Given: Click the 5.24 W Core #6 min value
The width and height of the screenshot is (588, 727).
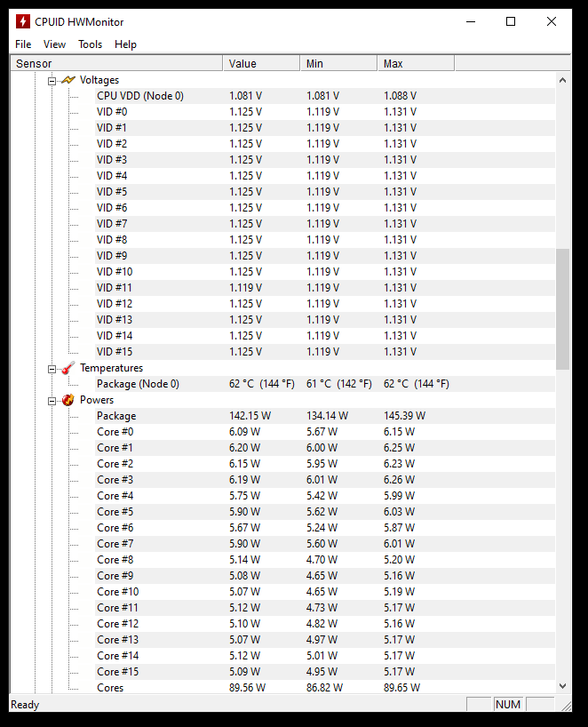Looking at the screenshot, I should pos(322,528).
